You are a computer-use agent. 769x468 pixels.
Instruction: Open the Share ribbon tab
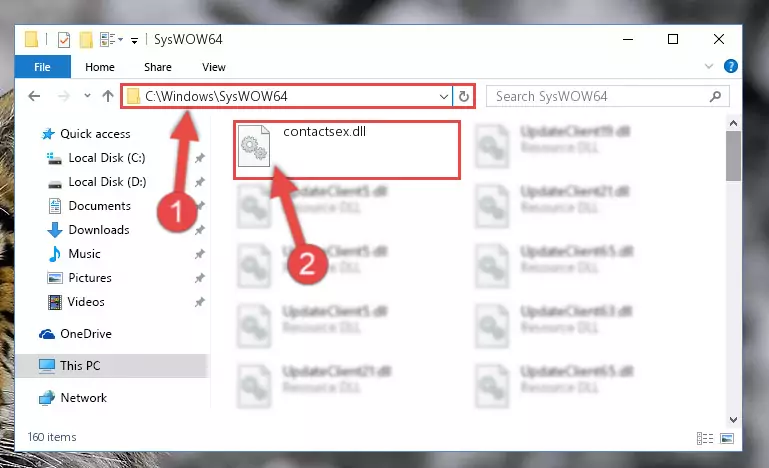pyautogui.click(x=157, y=67)
